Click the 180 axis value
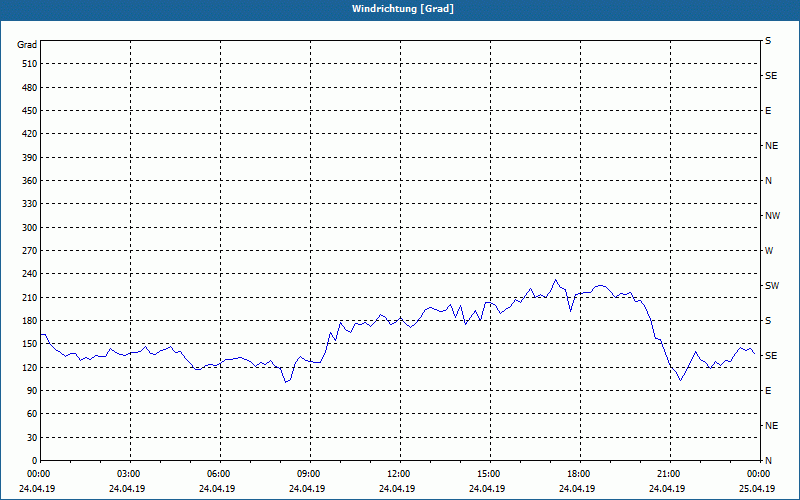 click(x=30, y=320)
